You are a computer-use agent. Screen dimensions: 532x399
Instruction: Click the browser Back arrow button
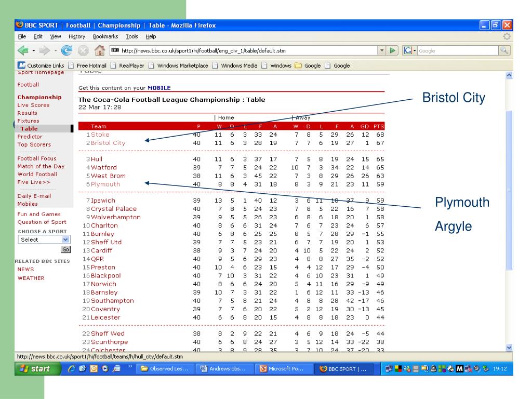pyautogui.click(x=23, y=50)
